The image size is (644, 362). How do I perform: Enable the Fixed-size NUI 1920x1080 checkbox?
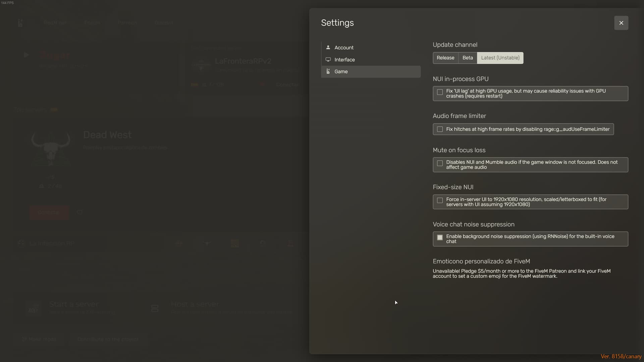click(x=440, y=200)
